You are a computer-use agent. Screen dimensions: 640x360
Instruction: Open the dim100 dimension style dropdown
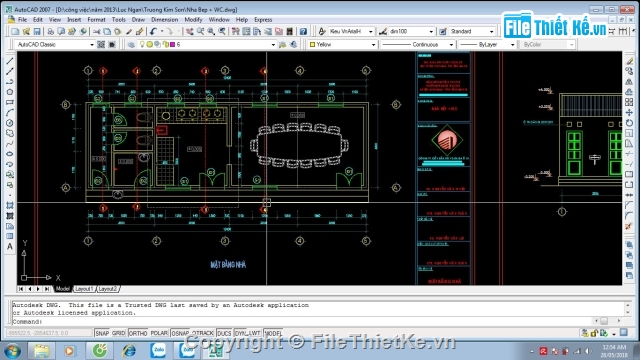(x=411, y=31)
